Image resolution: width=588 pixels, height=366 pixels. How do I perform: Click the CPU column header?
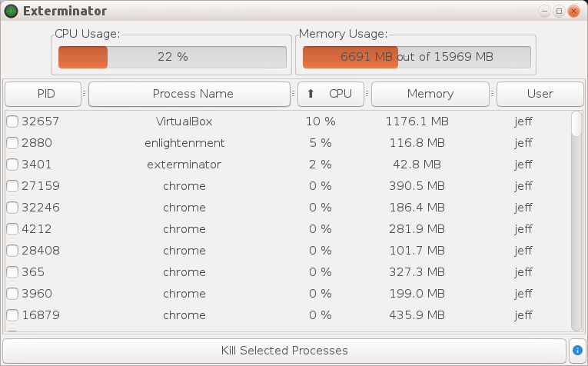[340, 94]
